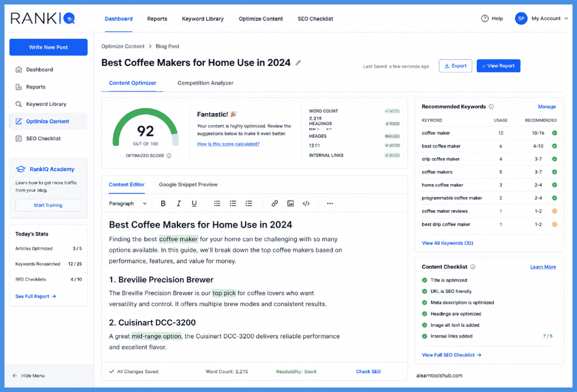The image size is (577, 392).
Task: Click Image alt text is added check mark
Action: tap(424, 325)
